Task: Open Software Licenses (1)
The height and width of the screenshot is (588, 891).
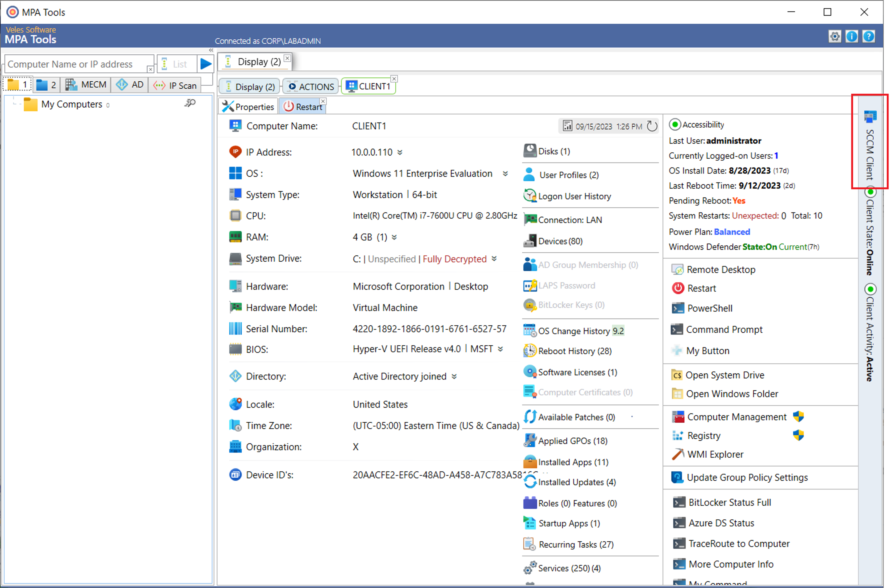Action: (570, 372)
